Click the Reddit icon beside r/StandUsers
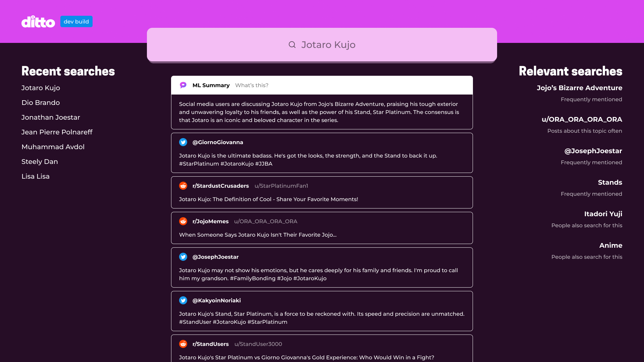Viewport: 644px width, 362px height. [183, 344]
